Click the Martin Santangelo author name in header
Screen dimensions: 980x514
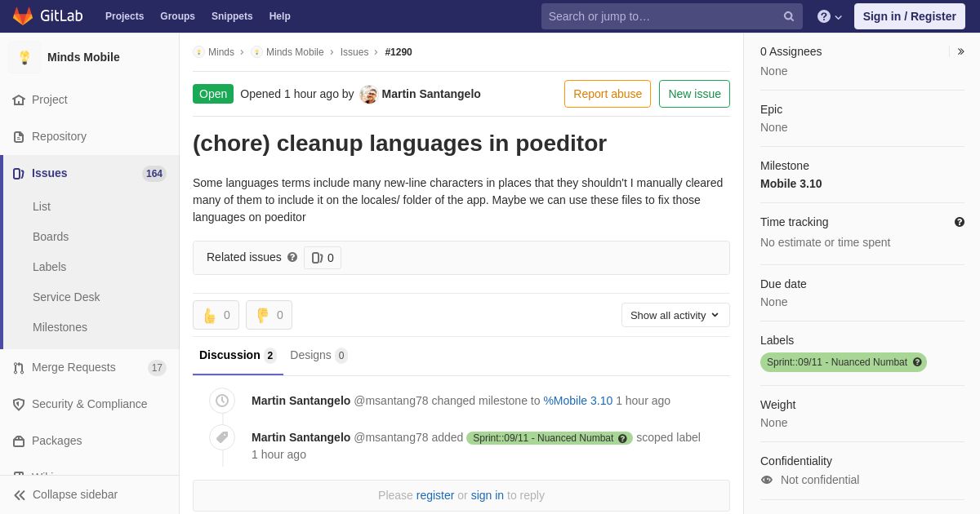point(431,94)
